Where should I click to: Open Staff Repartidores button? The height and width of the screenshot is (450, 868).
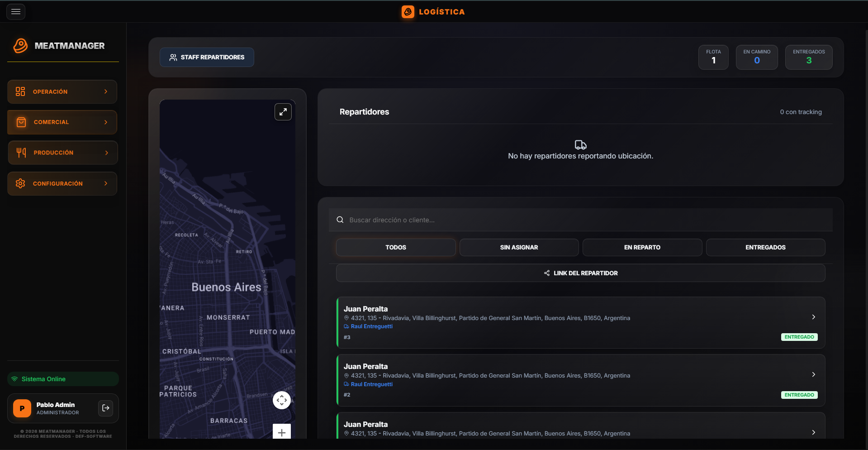point(207,57)
